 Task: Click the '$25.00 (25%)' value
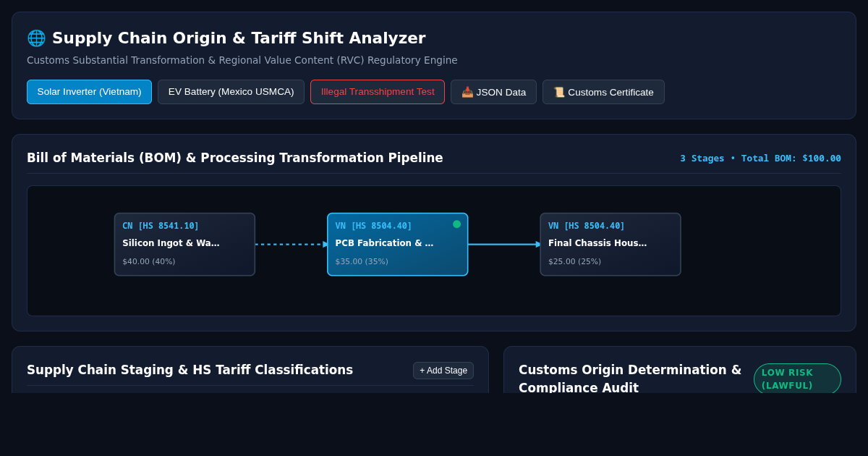[574, 262]
